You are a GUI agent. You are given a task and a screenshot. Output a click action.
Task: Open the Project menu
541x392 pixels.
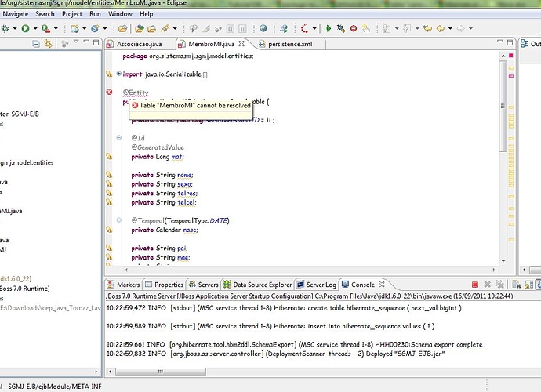click(x=72, y=14)
